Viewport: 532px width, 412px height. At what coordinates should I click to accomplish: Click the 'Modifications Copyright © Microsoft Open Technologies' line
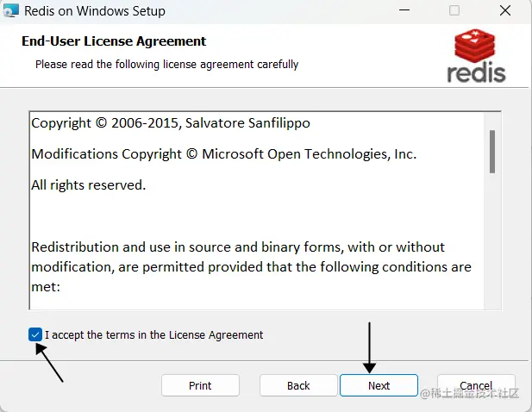click(224, 154)
